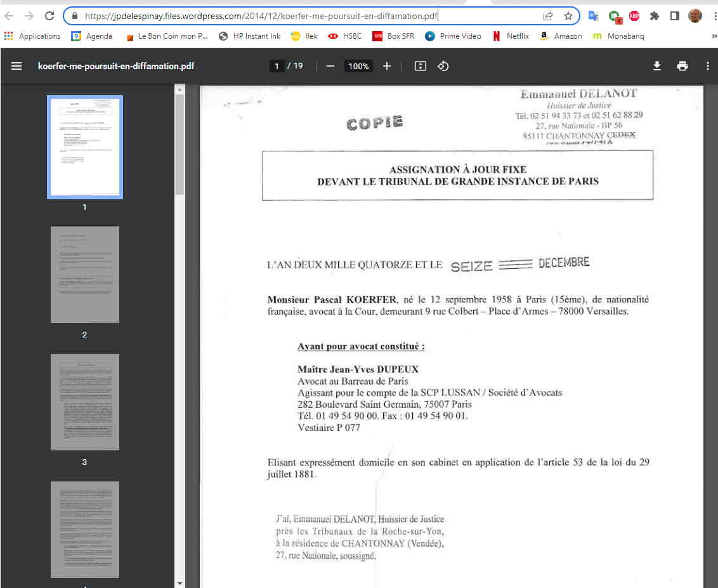Reload the current page

(49, 16)
